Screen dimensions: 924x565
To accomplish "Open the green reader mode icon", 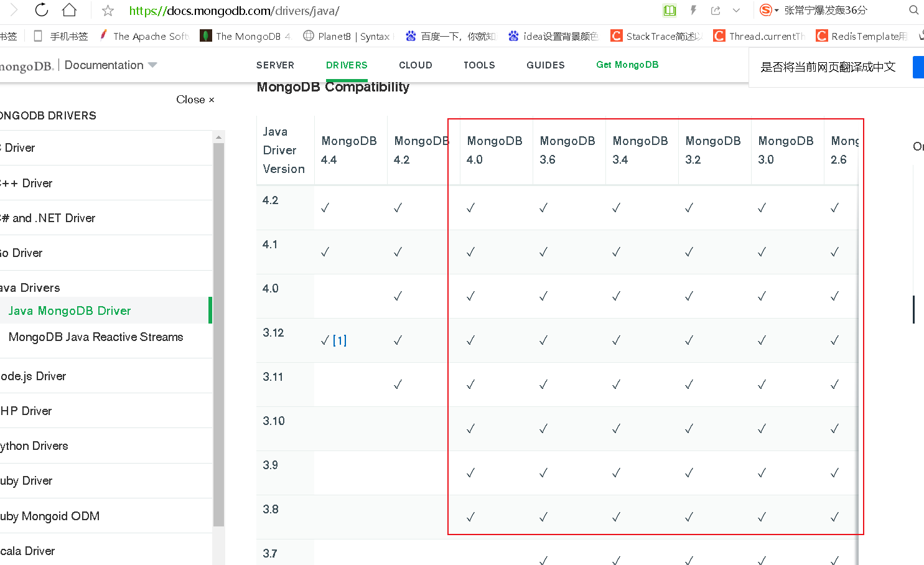I will pyautogui.click(x=670, y=10).
